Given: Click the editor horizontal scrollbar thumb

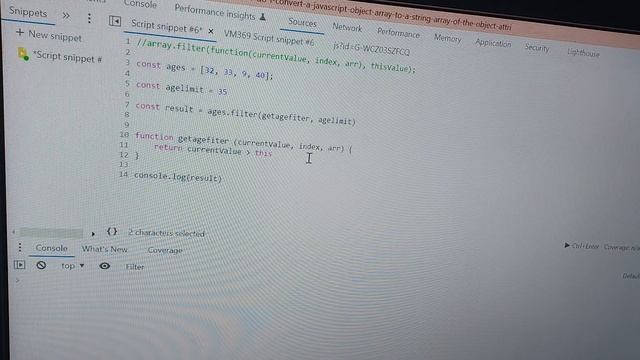Looking at the screenshot, I should click(51, 233).
